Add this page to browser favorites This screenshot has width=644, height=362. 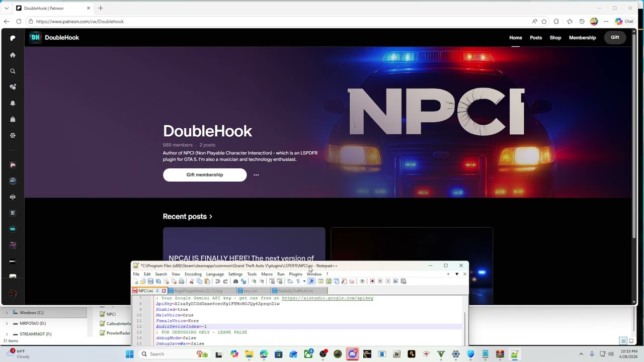[x=544, y=22]
